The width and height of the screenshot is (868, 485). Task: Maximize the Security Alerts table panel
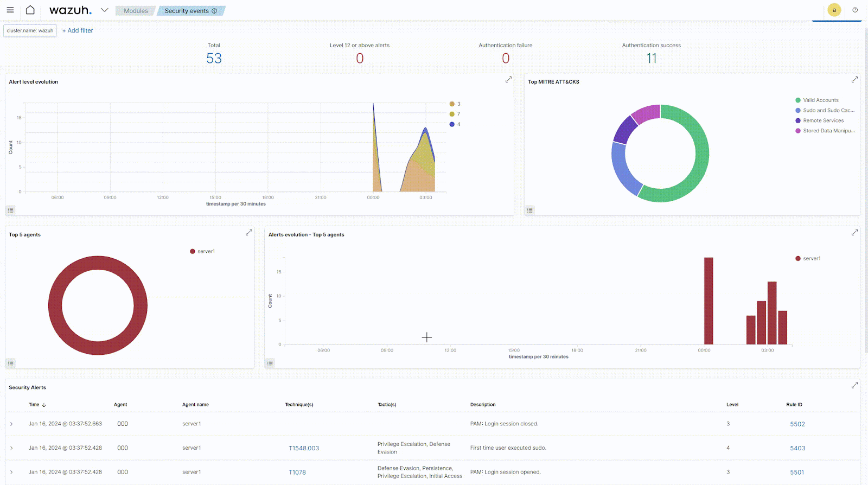click(x=854, y=386)
